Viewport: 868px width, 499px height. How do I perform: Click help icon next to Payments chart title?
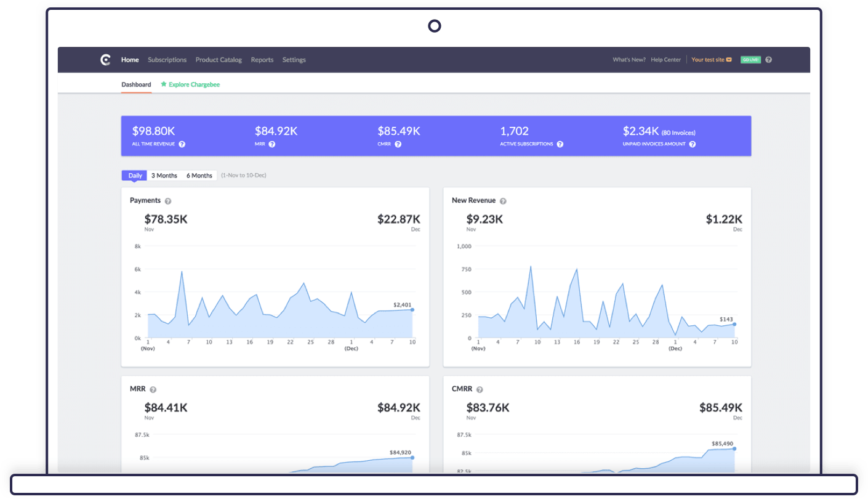click(x=168, y=201)
